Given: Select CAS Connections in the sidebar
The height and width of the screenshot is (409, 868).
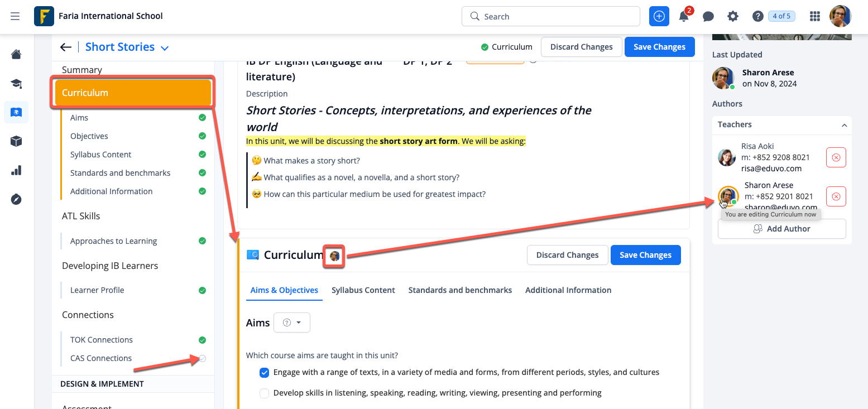Looking at the screenshot, I should point(101,358).
